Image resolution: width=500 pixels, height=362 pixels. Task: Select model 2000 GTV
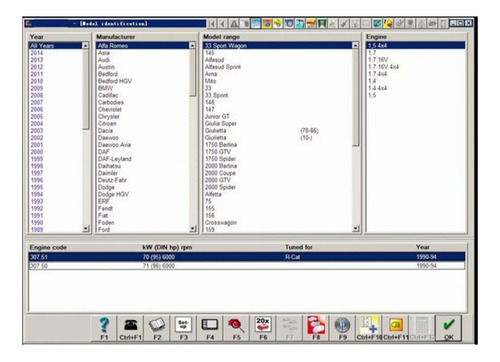(278, 180)
